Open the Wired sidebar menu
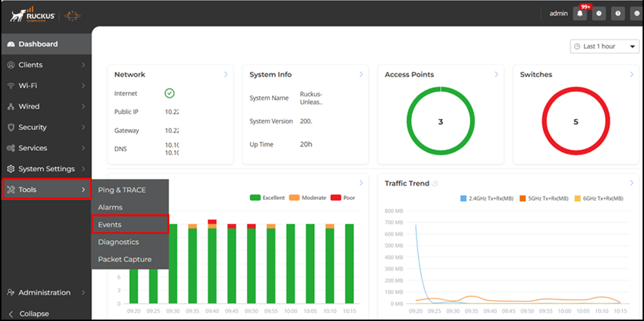Viewport: 644px width, 321px height. point(45,106)
